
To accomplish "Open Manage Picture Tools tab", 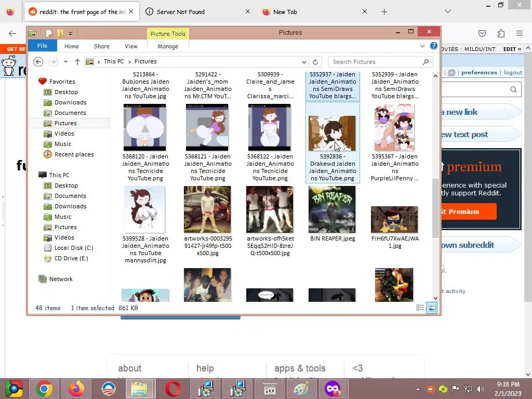I will (168, 46).
